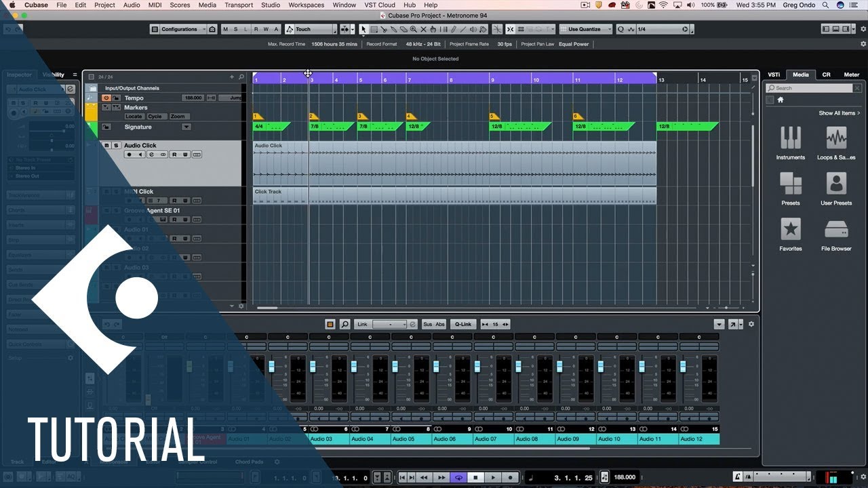Image resolution: width=868 pixels, height=488 pixels.
Task: Select the Play speaker tool
Action: [473, 29]
